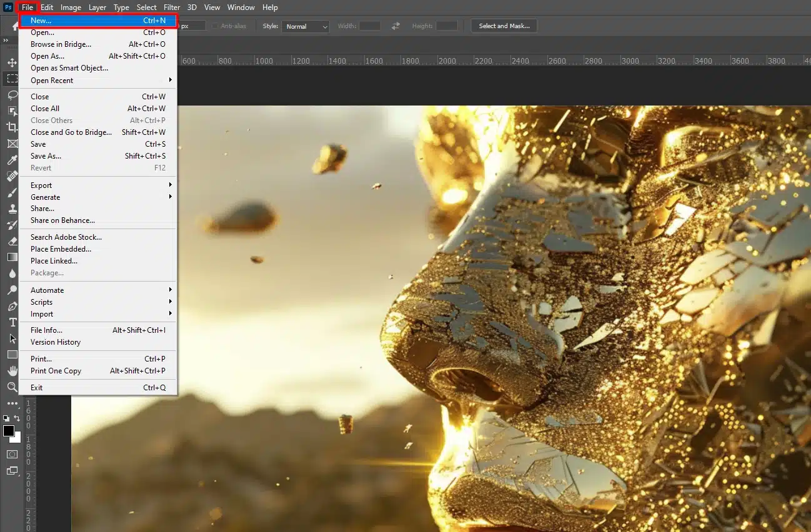This screenshot has height=532, width=811.
Task: Switch foreground and background colors arrow
Action: pyautogui.click(x=17, y=418)
